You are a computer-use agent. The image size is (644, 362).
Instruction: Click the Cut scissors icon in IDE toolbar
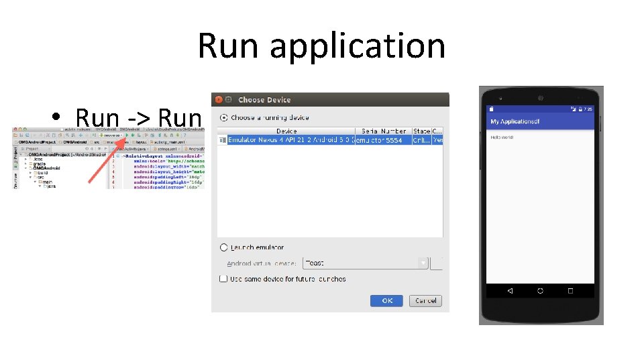click(48, 135)
